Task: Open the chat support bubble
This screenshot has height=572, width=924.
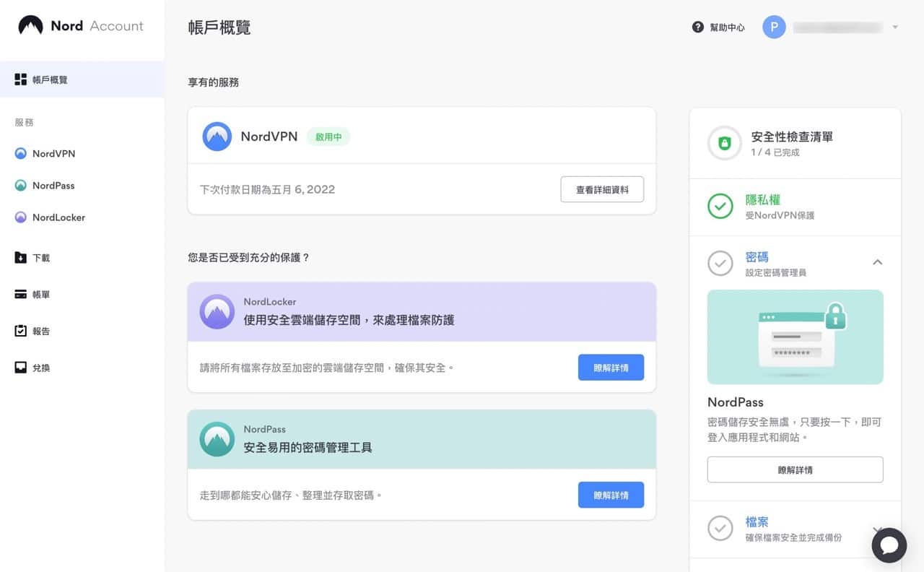Action: 889,545
